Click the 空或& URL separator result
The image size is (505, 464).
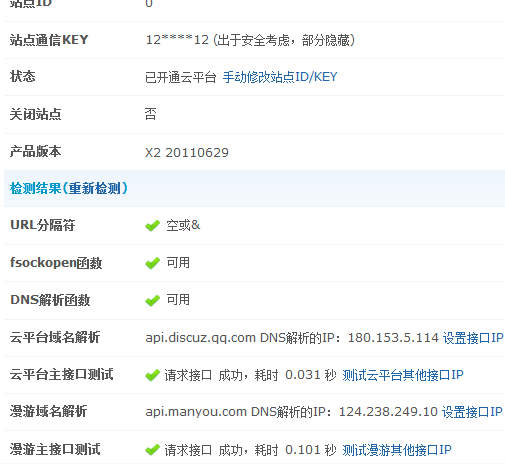point(183,226)
